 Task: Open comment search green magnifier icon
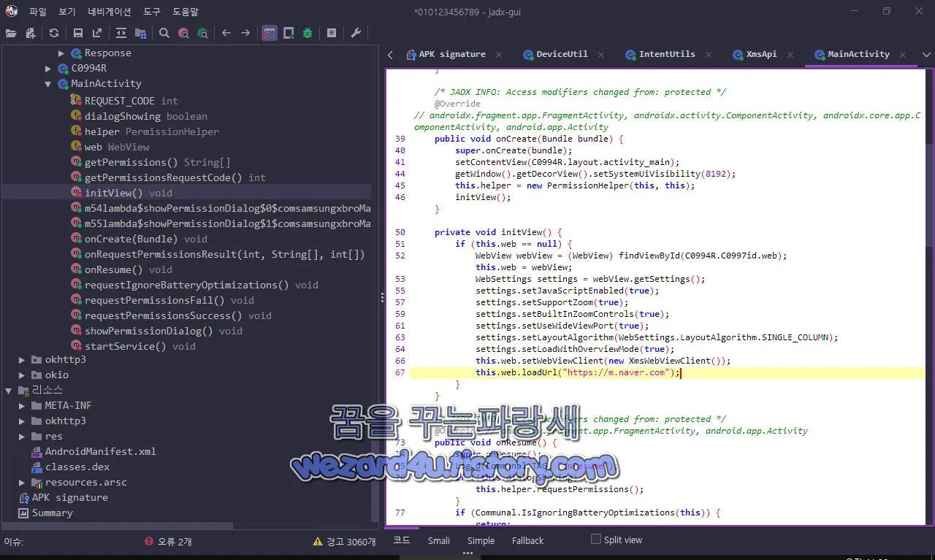202,33
